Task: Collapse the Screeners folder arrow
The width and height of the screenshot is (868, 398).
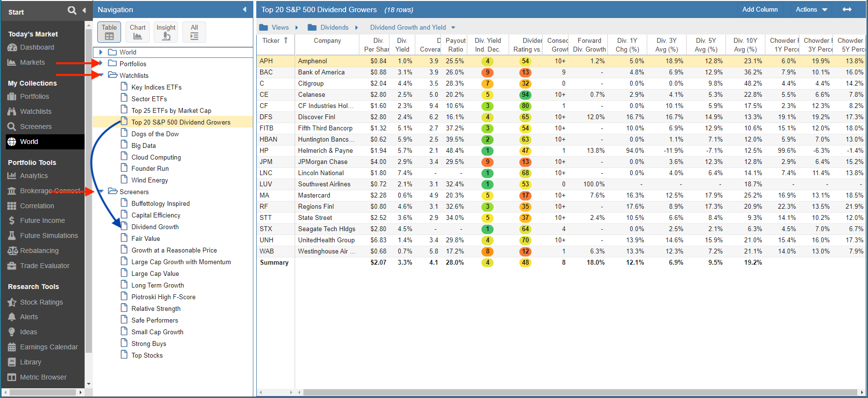Action: pyautogui.click(x=101, y=192)
